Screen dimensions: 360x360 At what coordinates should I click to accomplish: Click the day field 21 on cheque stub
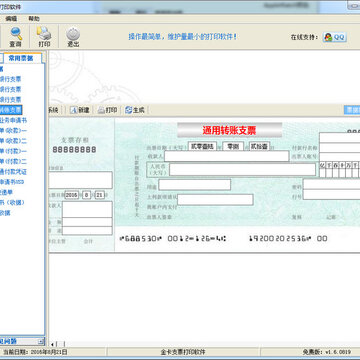(x=99, y=195)
